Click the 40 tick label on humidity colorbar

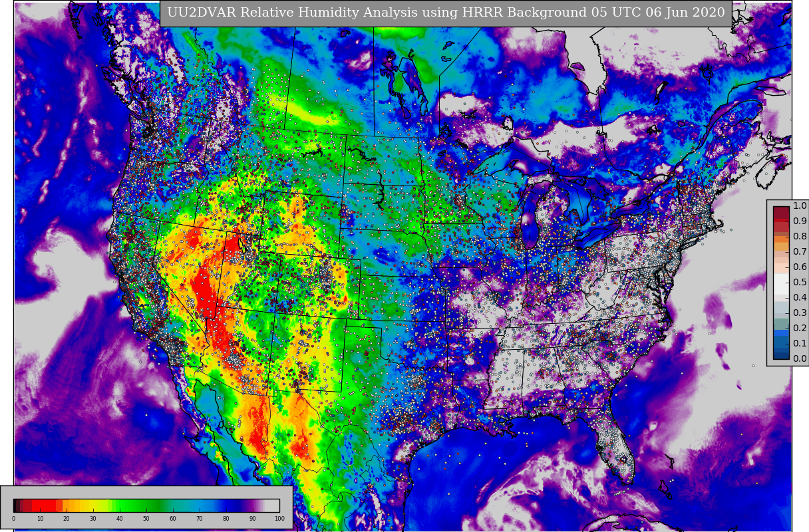[x=120, y=519]
